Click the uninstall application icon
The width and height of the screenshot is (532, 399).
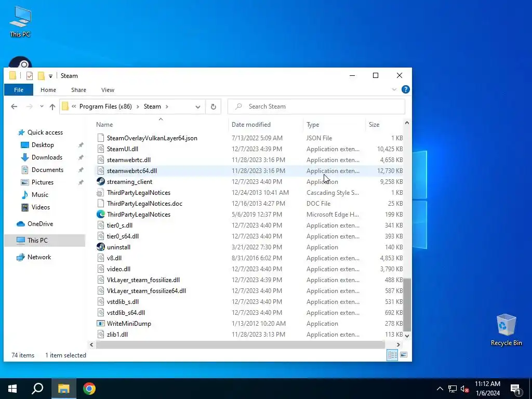click(x=100, y=247)
